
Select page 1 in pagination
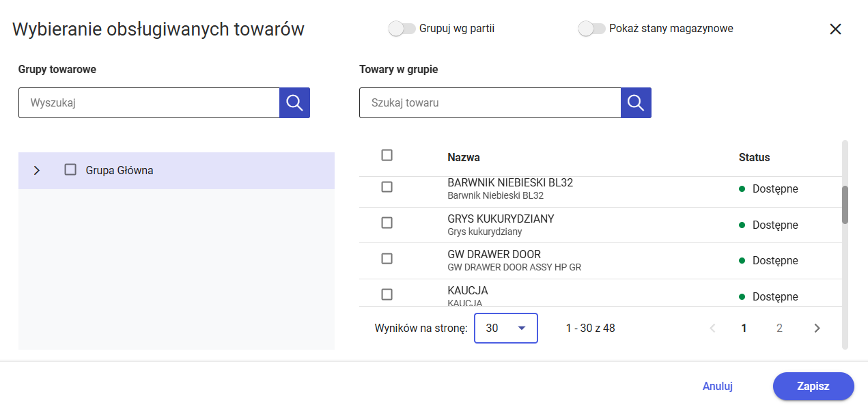tap(744, 328)
